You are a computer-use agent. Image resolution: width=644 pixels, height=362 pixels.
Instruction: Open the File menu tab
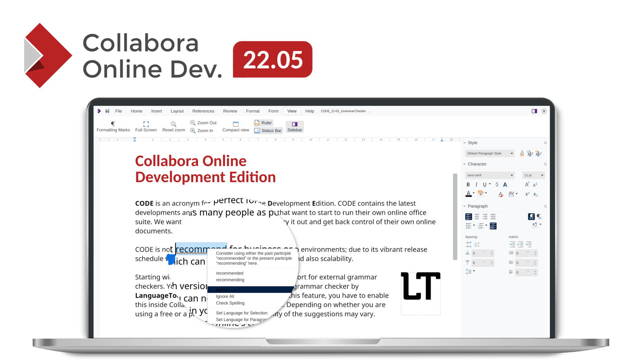click(118, 111)
